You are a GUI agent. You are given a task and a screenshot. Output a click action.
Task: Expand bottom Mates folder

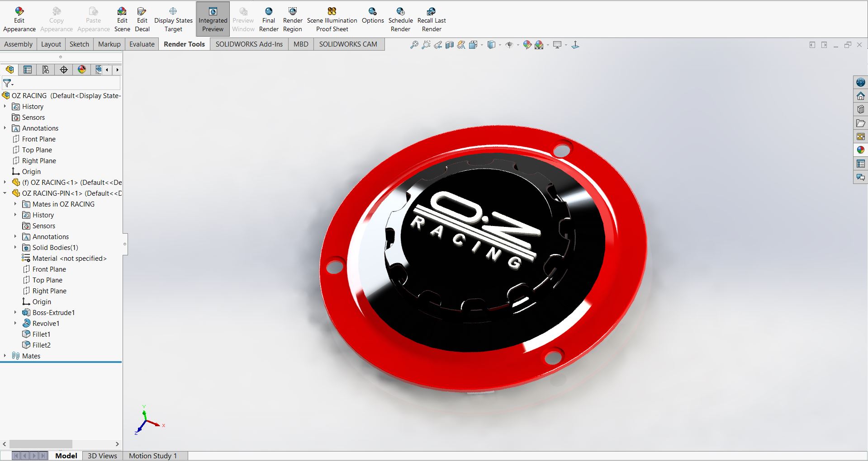tap(5, 356)
